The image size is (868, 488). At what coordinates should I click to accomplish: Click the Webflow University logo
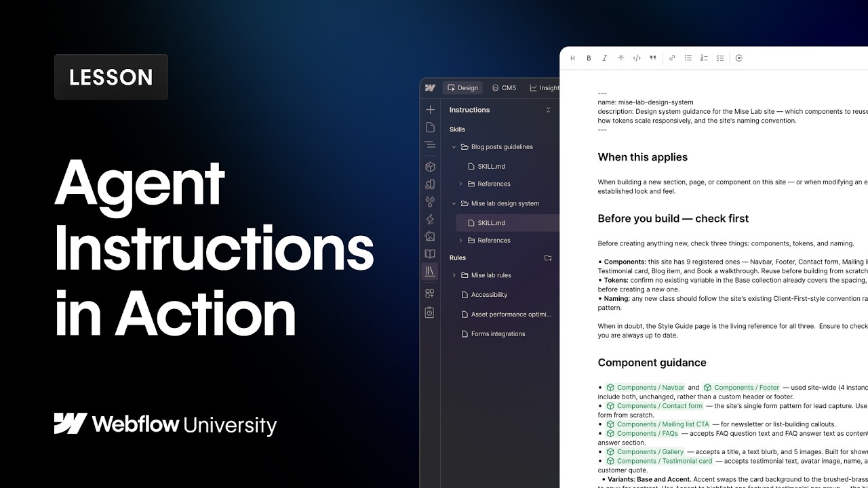165,424
